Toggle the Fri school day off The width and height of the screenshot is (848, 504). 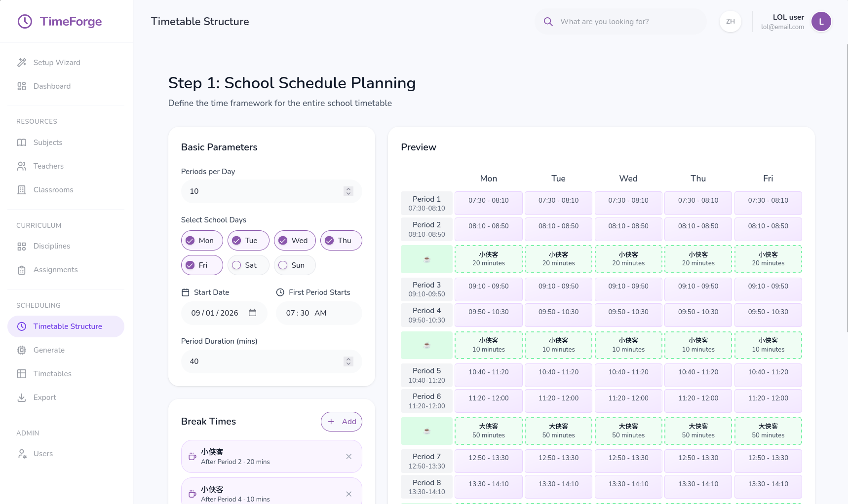click(x=202, y=265)
